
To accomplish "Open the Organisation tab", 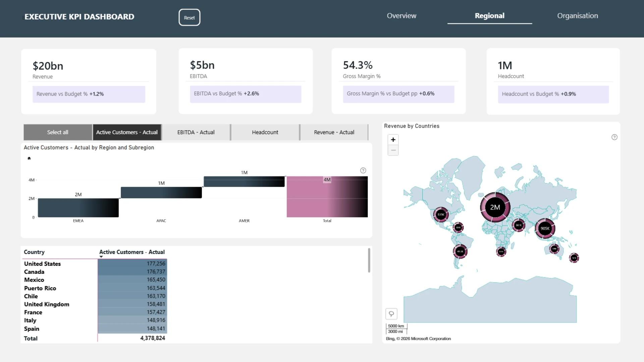I will (x=577, y=16).
